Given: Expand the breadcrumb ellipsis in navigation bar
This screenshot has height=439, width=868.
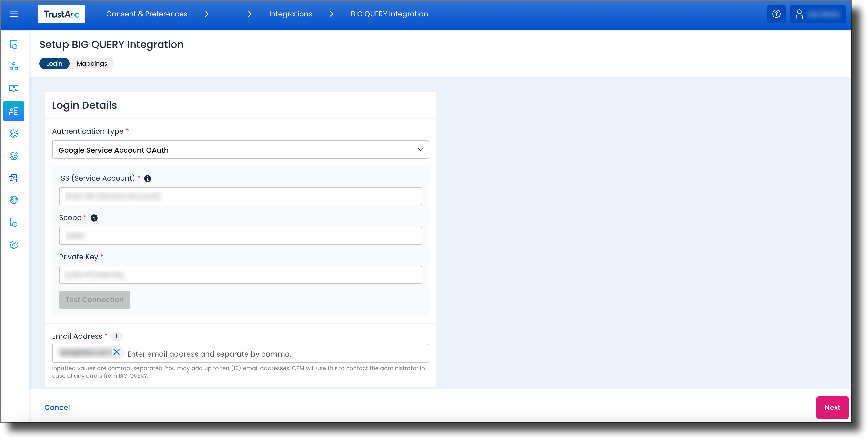Looking at the screenshot, I should pos(228,14).
